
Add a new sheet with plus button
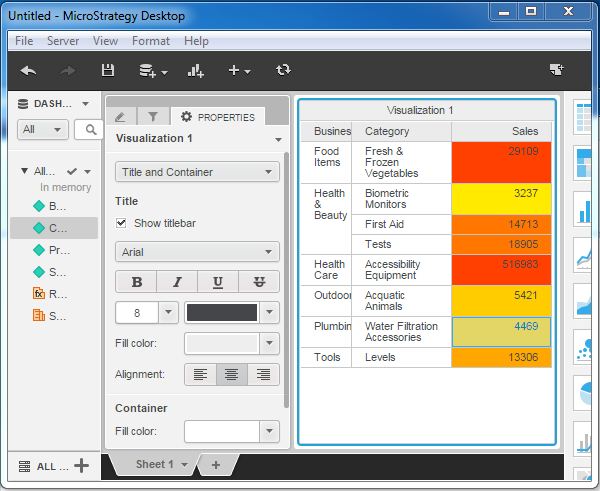coord(215,465)
